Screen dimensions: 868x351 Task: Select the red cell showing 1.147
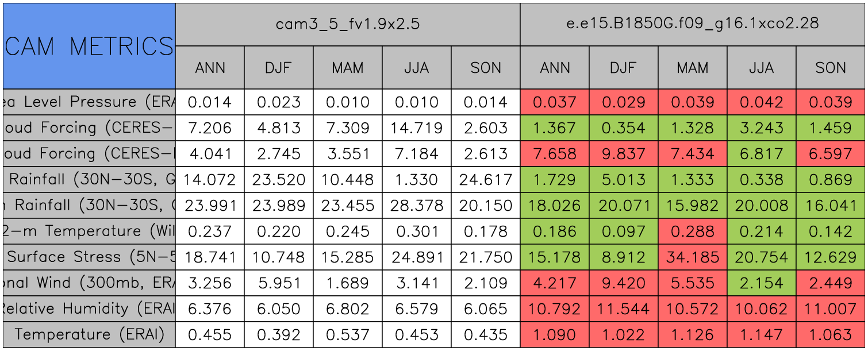click(x=761, y=334)
